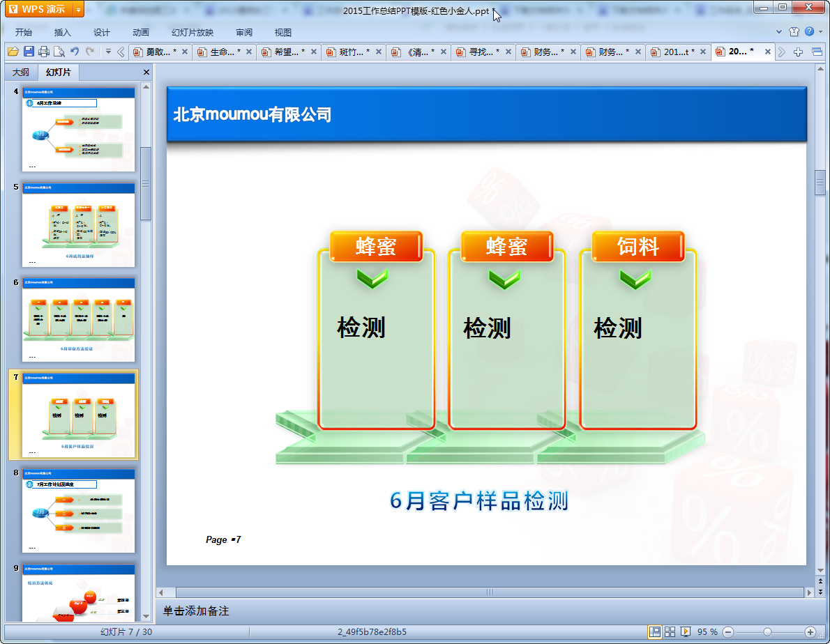Open the 开始 ribbon tab

pos(23,32)
